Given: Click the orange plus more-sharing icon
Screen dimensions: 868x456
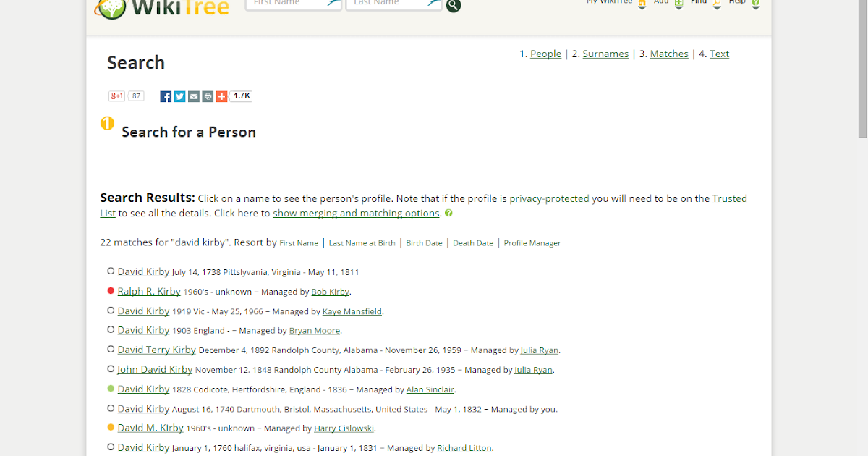Looking at the screenshot, I should coord(221,96).
